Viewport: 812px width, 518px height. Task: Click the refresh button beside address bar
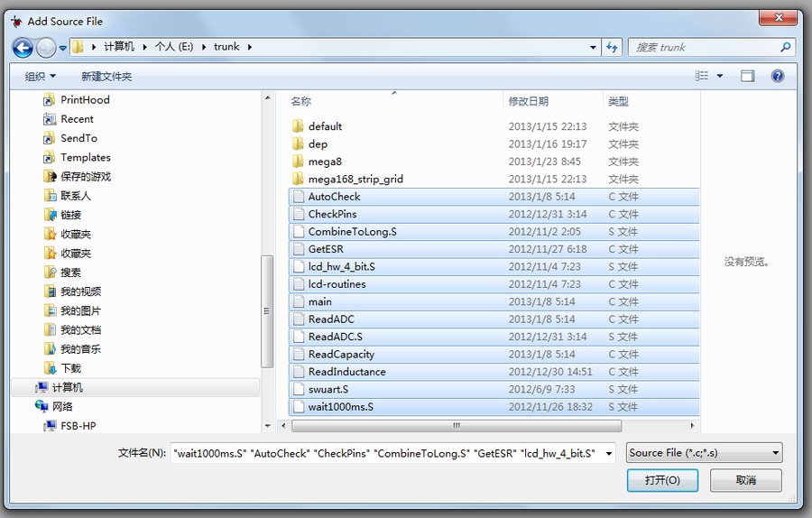point(613,47)
